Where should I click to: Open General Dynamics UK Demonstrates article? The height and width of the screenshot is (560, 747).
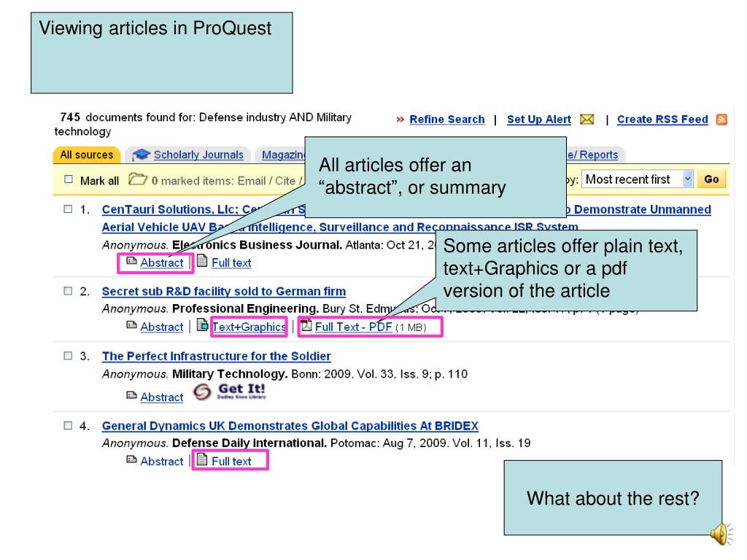pos(290,426)
